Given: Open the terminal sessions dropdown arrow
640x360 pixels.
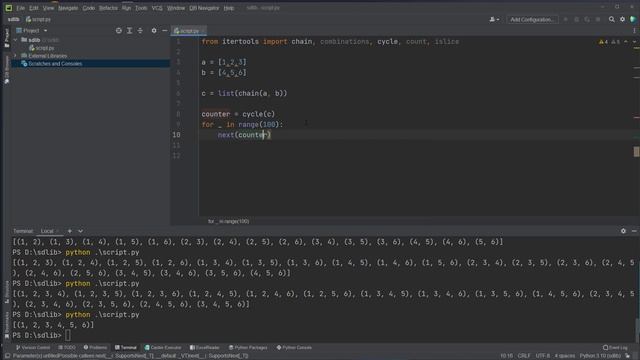Looking at the screenshot, I should click(x=80, y=231).
